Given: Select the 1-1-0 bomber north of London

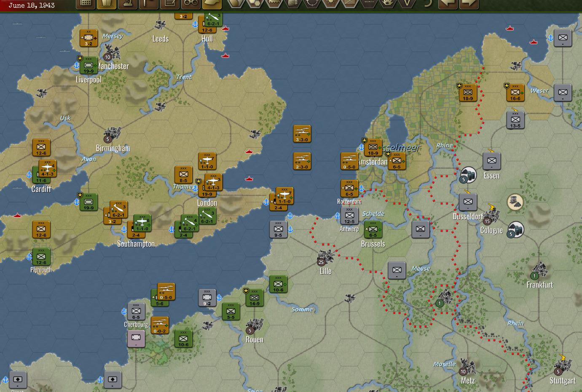Looking at the screenshot, I should tap(207, 161).
